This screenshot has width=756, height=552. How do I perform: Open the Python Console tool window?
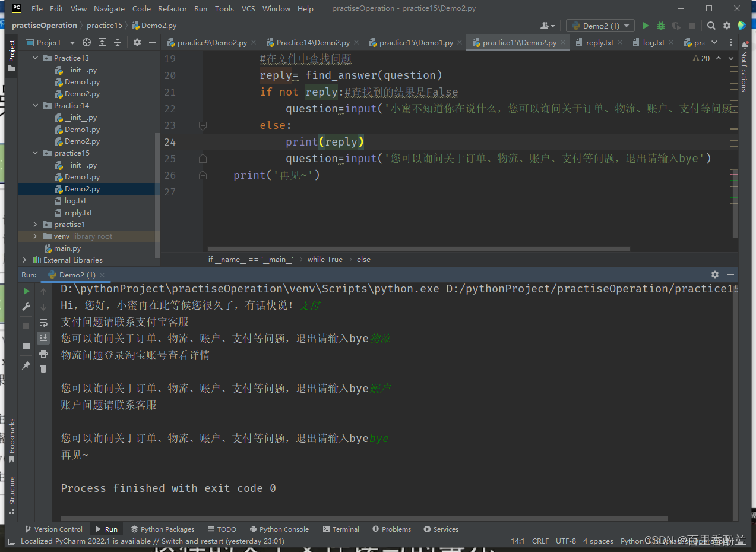tap(279, 529)
